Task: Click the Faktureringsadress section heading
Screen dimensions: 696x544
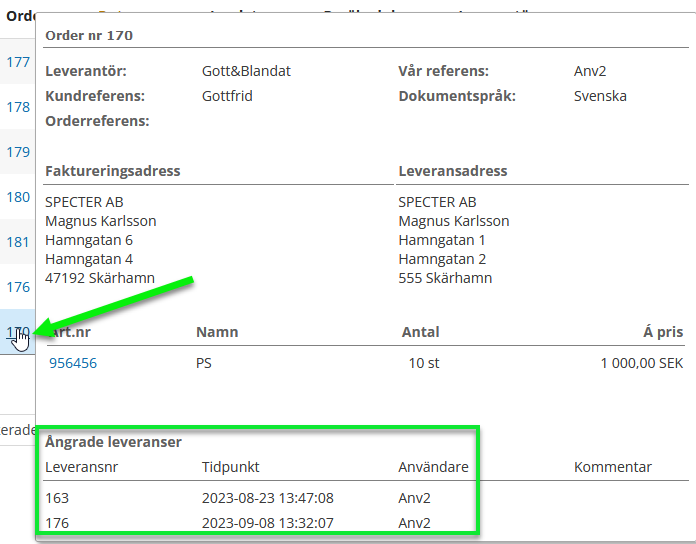Action: pos(113,171)
